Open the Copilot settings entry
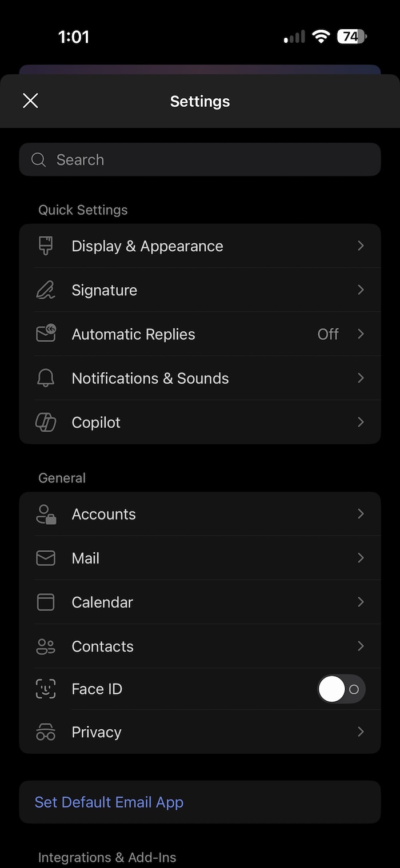 coord(200,423)
